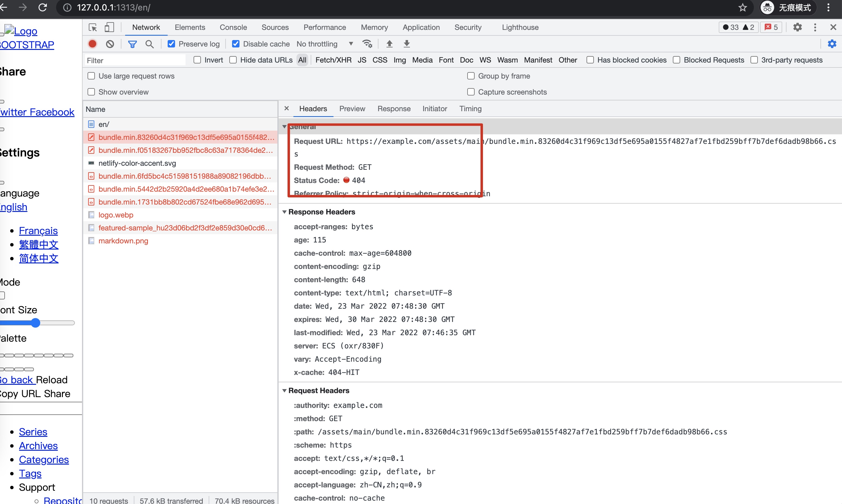Collapse the Response Headers section
Image resolution: width=842 pixels, height=504 pixels.
point(284,212)
